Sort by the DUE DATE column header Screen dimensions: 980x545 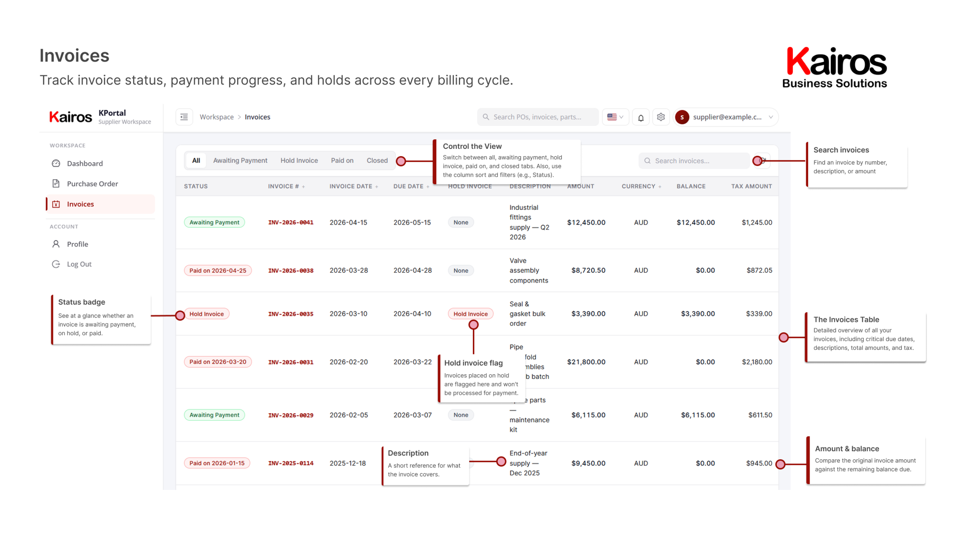pos(411,186)
